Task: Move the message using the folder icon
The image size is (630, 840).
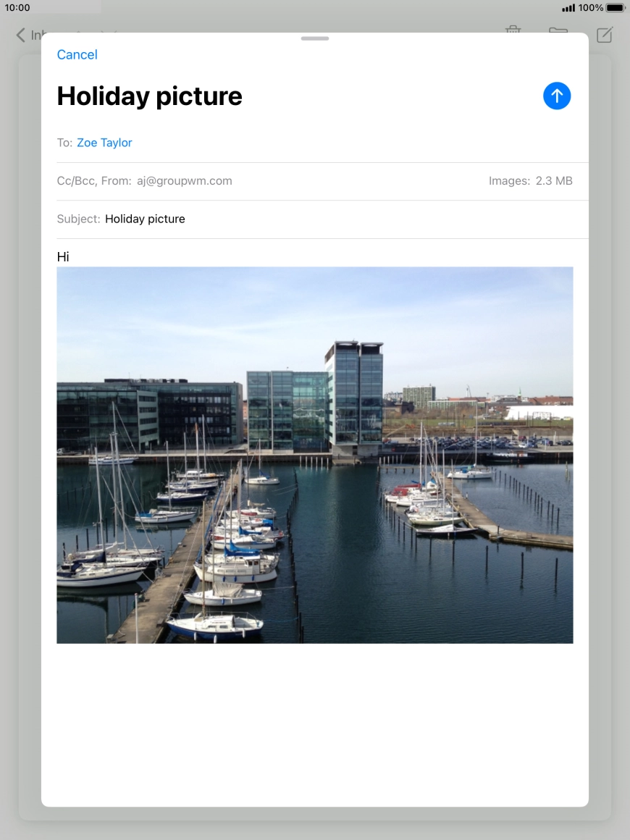Action: [x=558, y=34]
